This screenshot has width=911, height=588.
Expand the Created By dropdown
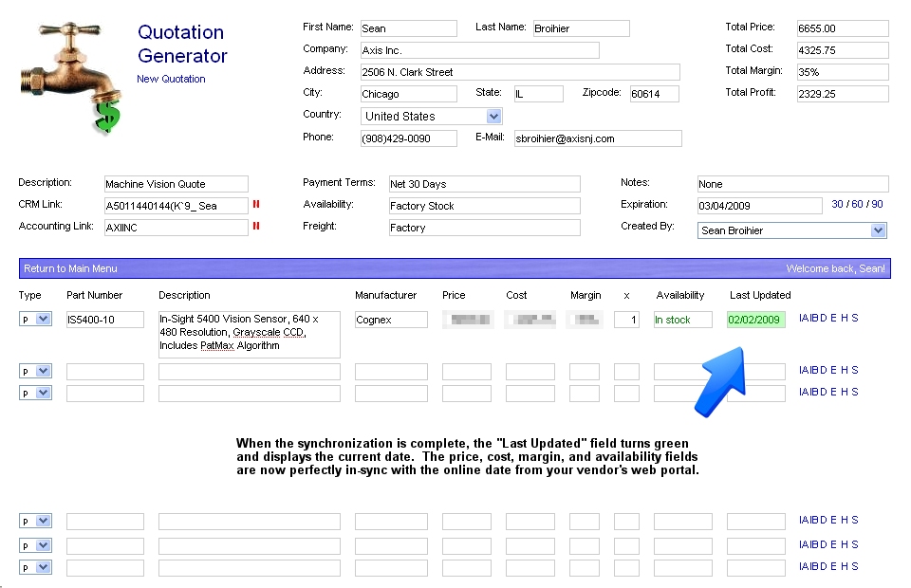[878, 230]
